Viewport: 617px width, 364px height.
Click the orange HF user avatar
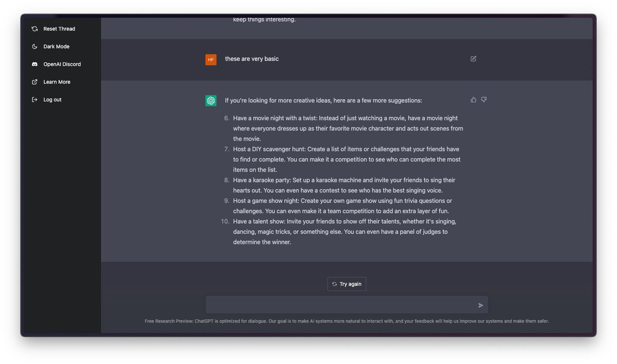click(x=211, y=60)
